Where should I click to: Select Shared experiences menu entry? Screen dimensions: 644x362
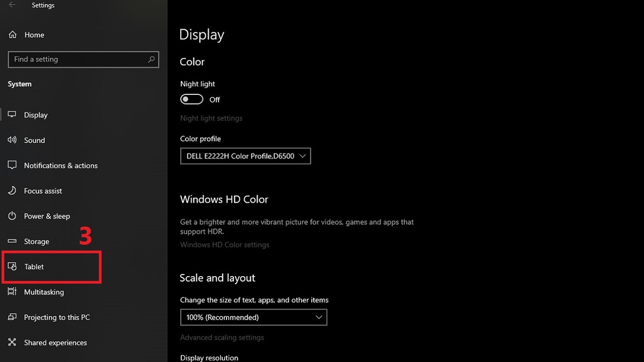coord(55,342)
